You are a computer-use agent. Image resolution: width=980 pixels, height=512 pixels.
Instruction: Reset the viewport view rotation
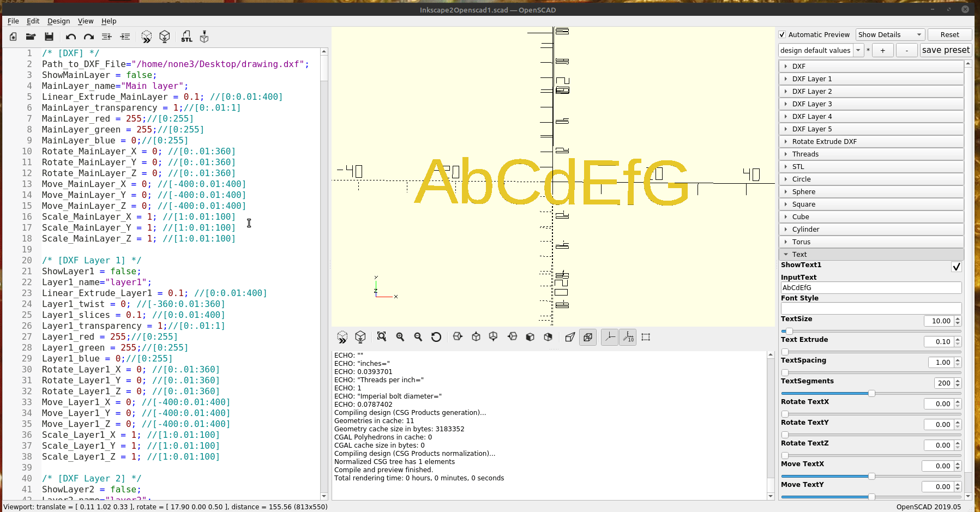(436, 337)
